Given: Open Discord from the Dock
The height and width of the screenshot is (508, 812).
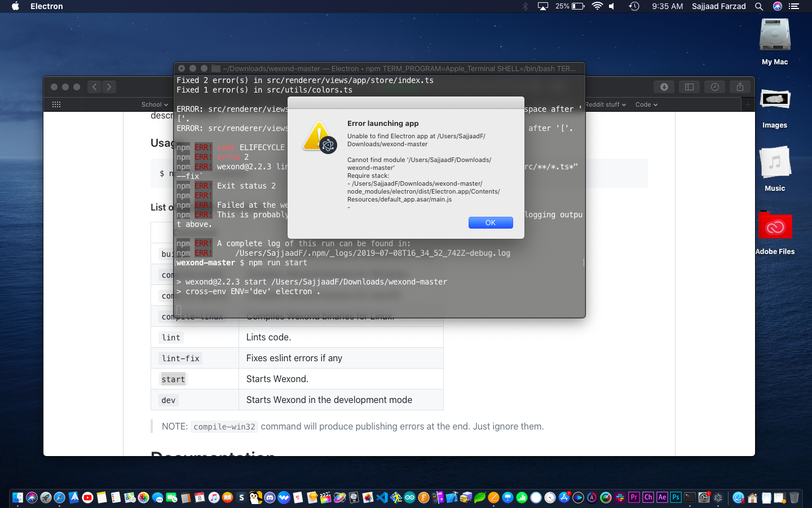Looking at the screenshot, I should pos(271,498).
